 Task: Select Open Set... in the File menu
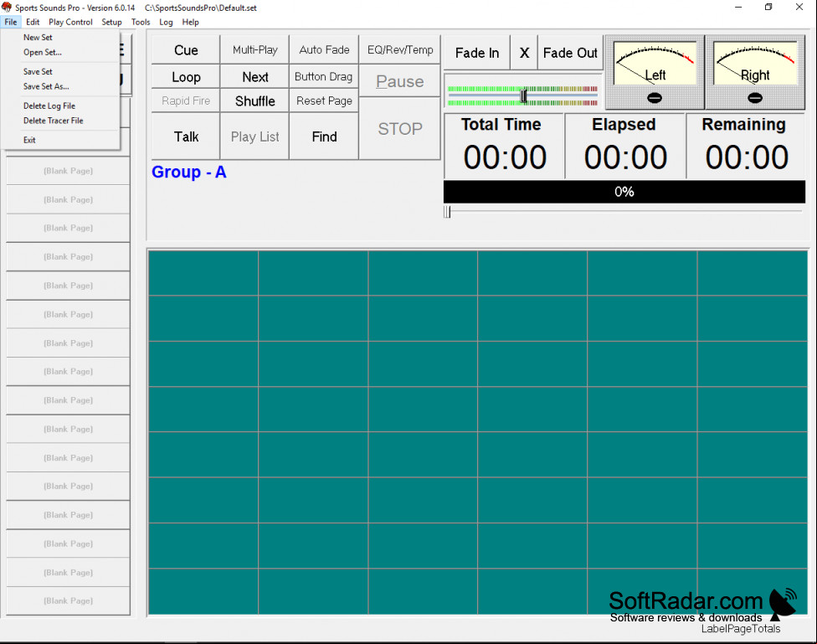60,52
